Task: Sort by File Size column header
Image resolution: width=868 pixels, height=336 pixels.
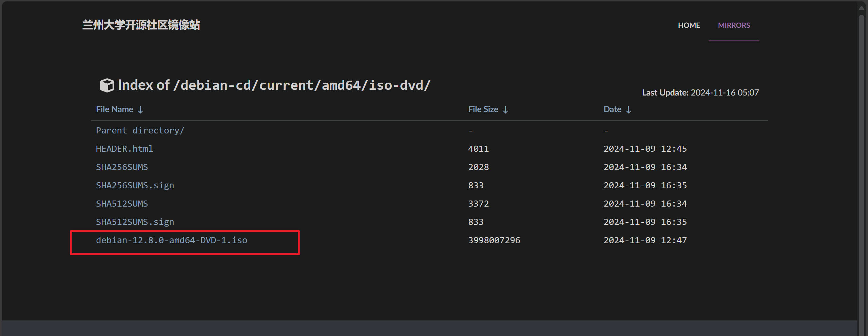Action: (x=488, y=109)
